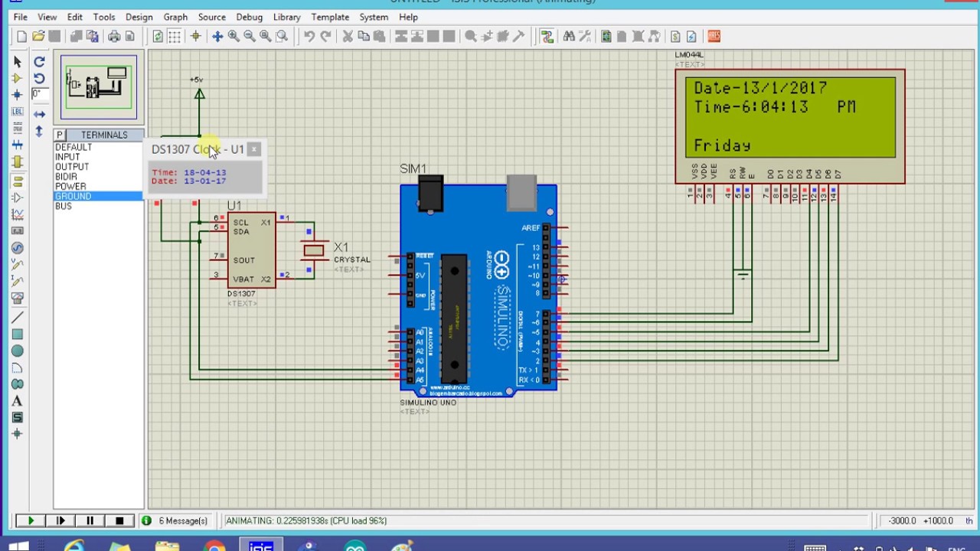Select the subcircuit mode
This screenshot has width=980, height=551.
18,162
